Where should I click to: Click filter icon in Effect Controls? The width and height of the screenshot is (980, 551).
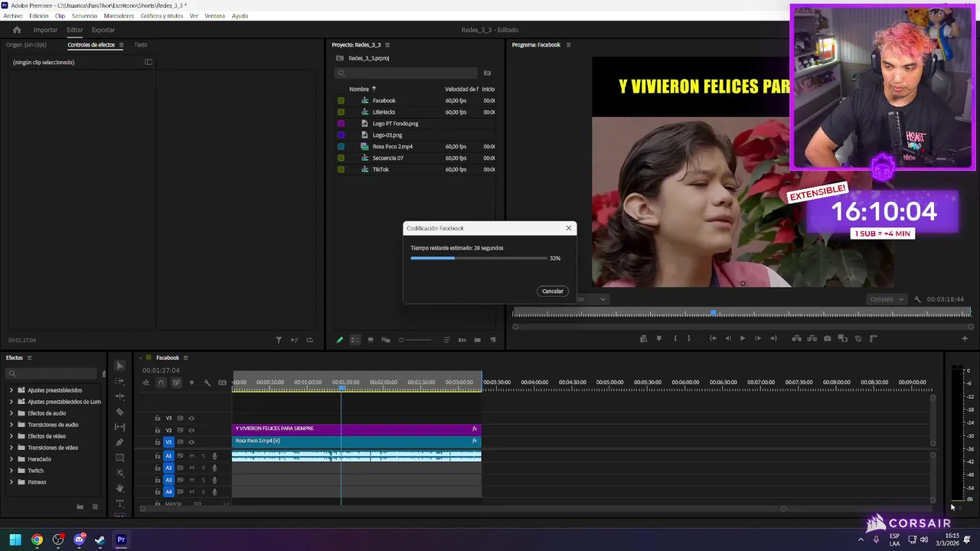(x=279, y=340)
